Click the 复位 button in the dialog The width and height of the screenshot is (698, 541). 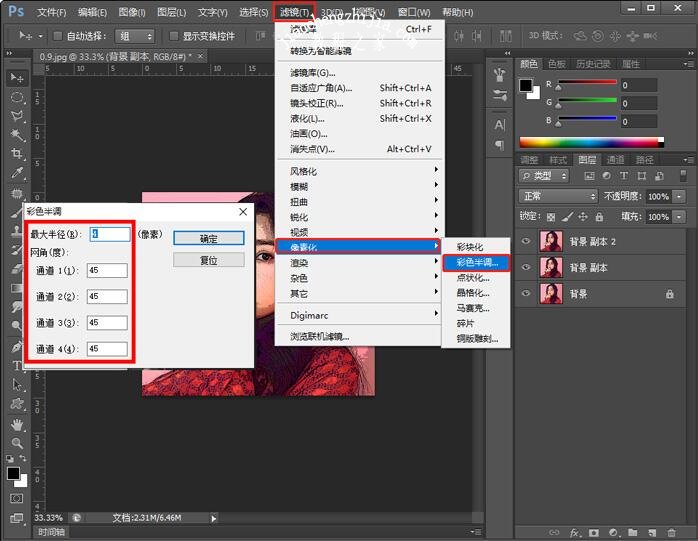coord(209,260)
